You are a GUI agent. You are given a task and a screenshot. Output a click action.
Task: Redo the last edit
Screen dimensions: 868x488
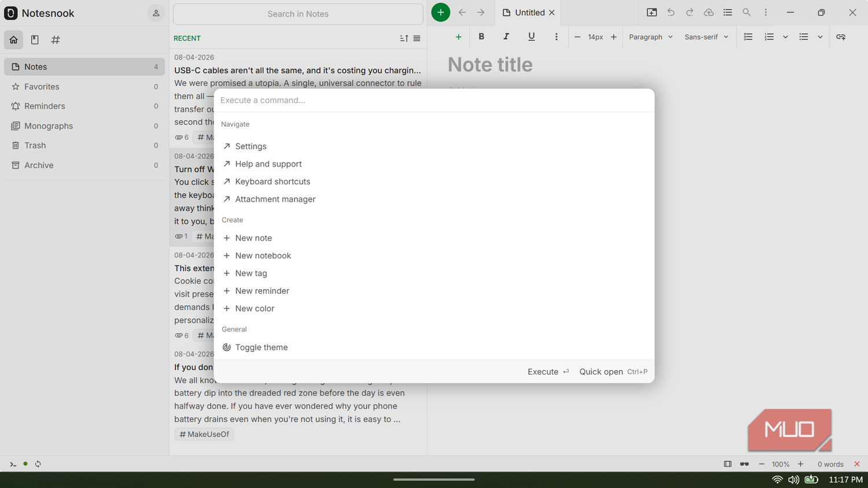[690, 12]
